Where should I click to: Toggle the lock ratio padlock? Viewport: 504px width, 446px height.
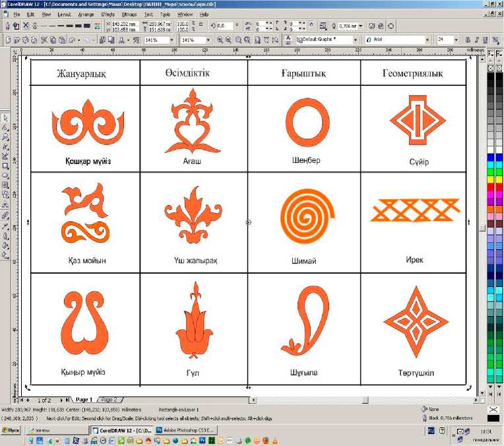click(x=201, y=24)
